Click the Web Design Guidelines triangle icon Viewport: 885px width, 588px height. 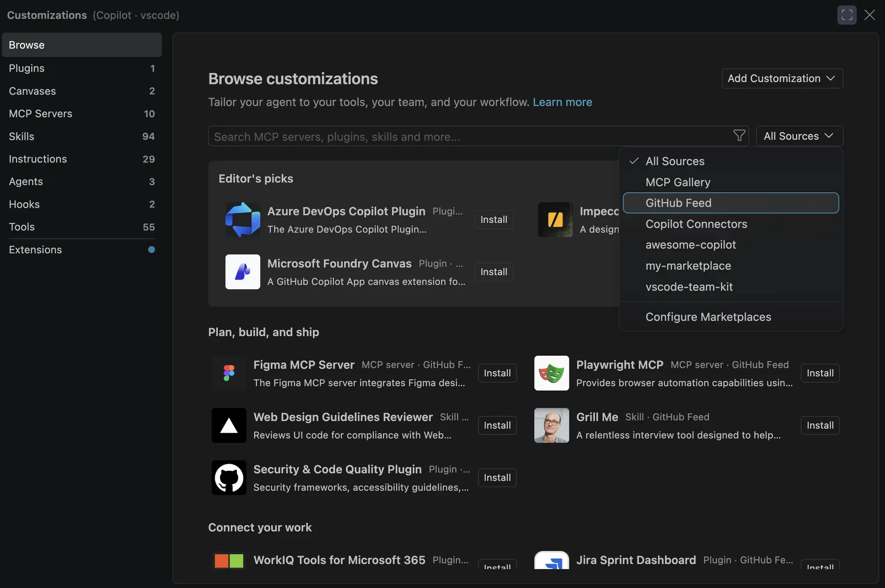tap(229, 425)
